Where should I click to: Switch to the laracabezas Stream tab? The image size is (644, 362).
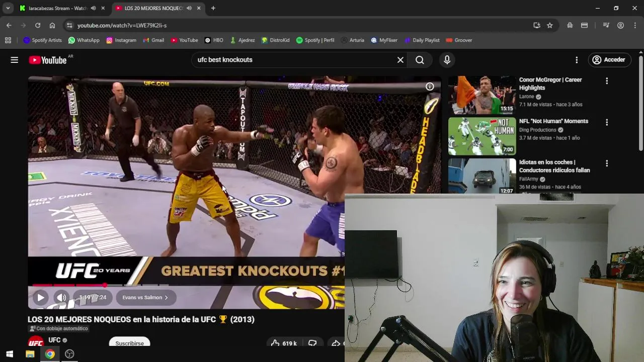point(56,8)
